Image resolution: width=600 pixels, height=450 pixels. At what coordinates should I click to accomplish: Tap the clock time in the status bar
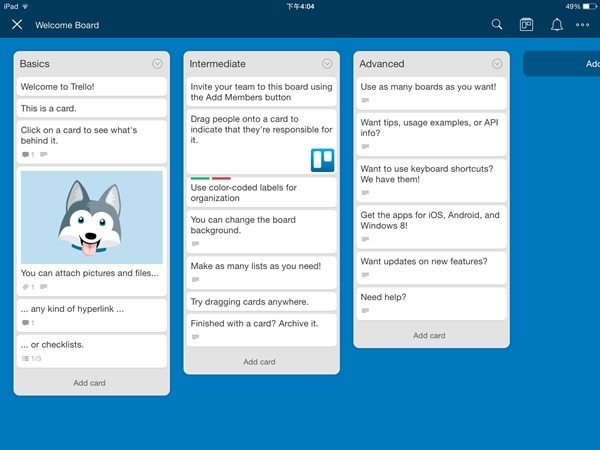300,6
